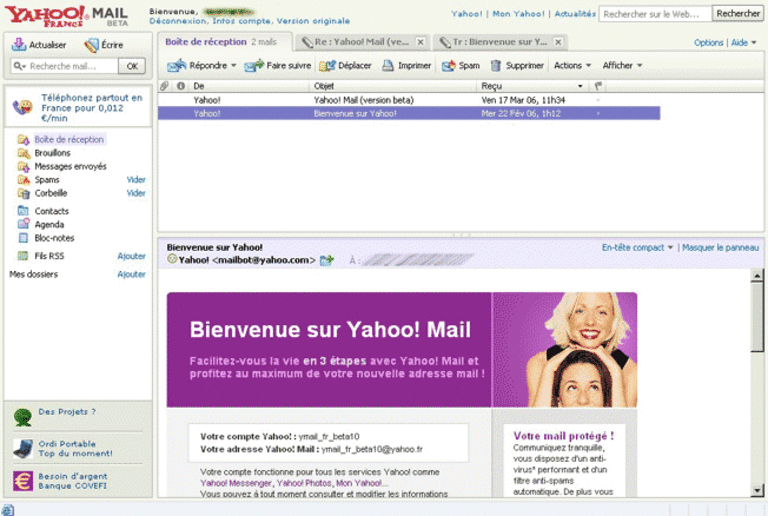The height and width of the screenshot is (516, 768).
Task: Click Masquer le panneau link
Action: tap(720, 248)
